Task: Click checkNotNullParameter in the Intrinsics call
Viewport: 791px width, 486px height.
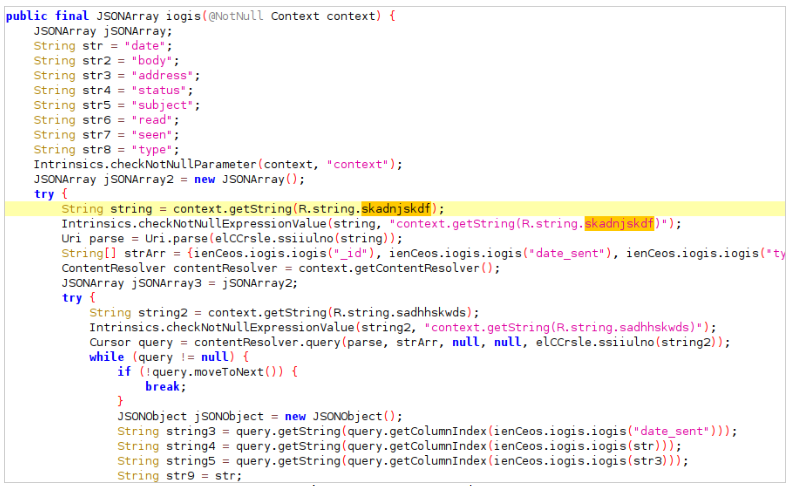Action: click(184, 165)
